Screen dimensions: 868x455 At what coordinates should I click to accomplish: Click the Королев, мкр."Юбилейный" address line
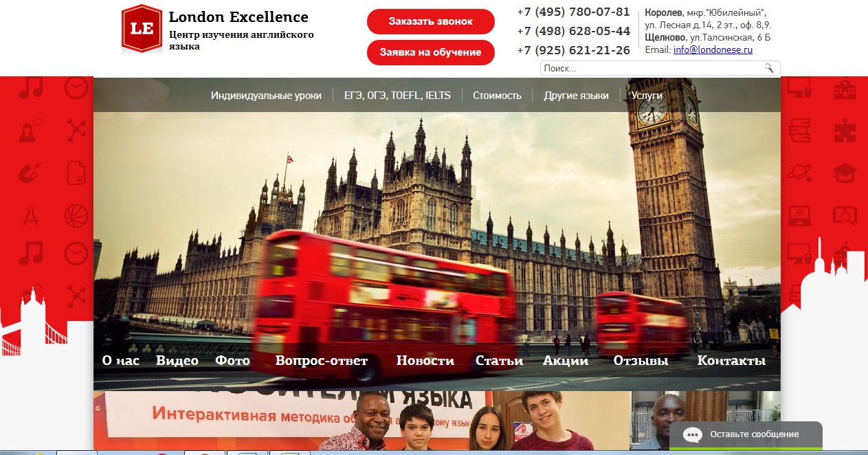coord(706,12)
